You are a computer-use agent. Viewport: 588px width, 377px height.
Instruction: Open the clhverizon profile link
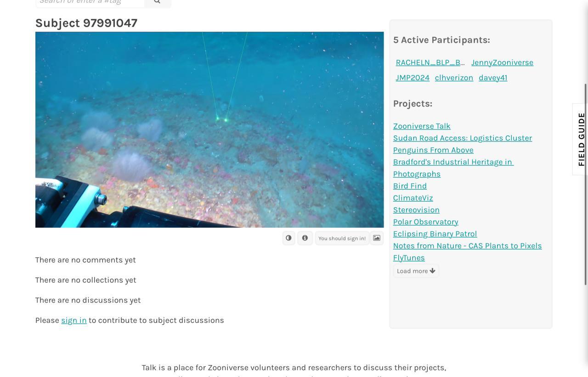pyautogui.click(x=454, y=78)
